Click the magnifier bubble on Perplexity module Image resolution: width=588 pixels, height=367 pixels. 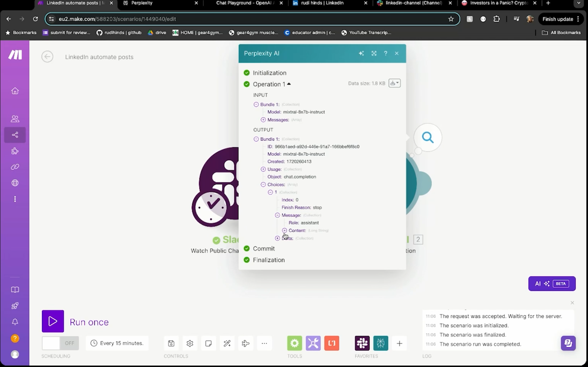click(428, 137)
